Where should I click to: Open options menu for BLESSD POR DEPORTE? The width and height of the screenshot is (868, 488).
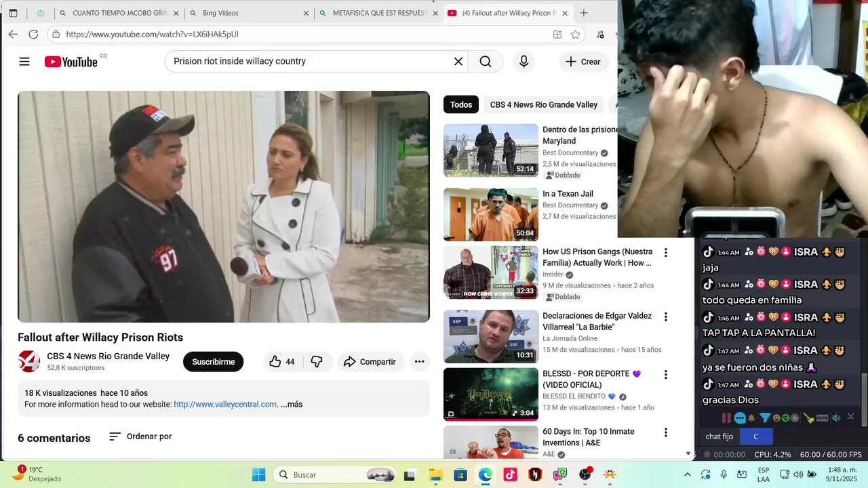pos(666,374)
